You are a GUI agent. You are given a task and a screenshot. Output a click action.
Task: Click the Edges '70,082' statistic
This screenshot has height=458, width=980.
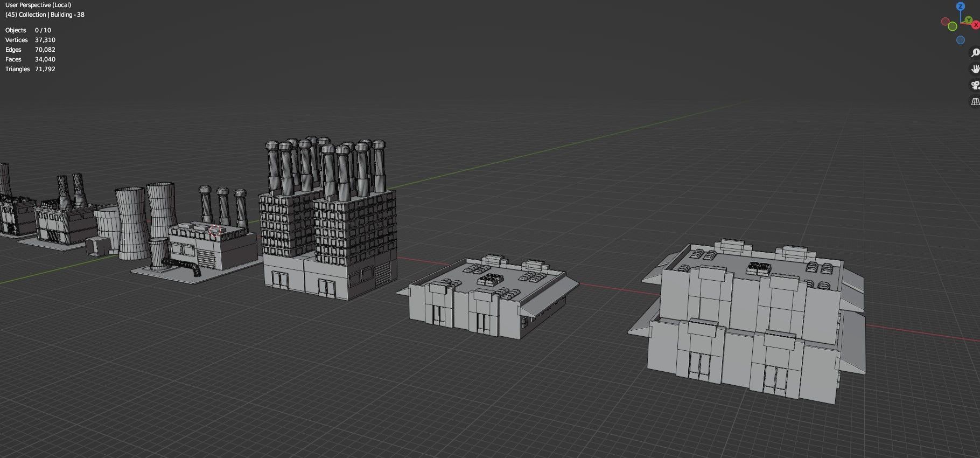tap(45, 50)
